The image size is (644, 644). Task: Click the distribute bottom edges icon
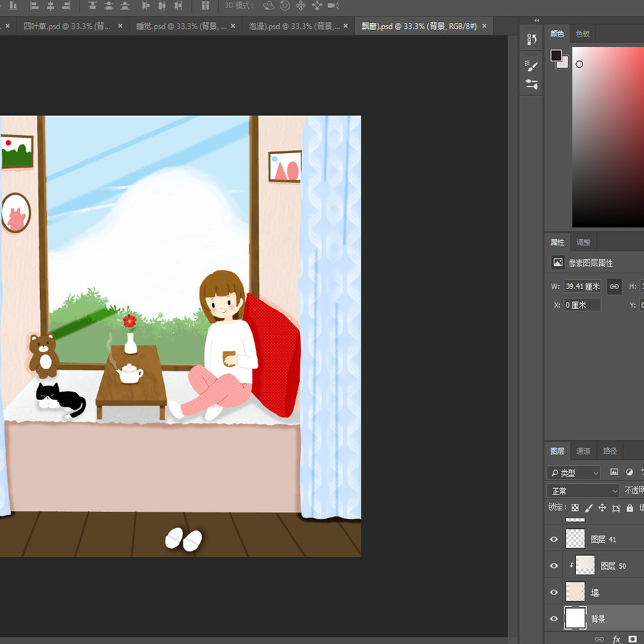point(125,5)
